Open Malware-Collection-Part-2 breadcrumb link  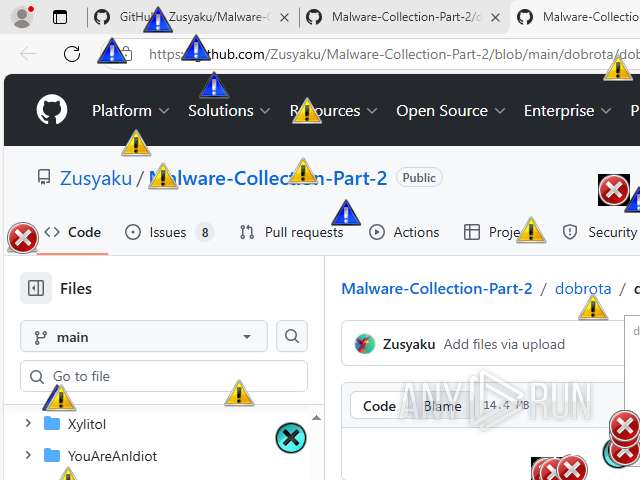click(x=437, y=289)
